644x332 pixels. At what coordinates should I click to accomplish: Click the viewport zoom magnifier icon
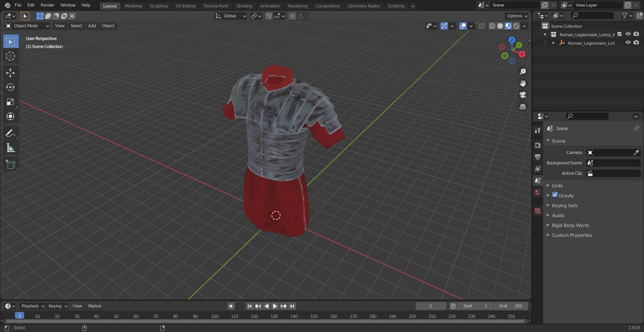click(522, 72)
